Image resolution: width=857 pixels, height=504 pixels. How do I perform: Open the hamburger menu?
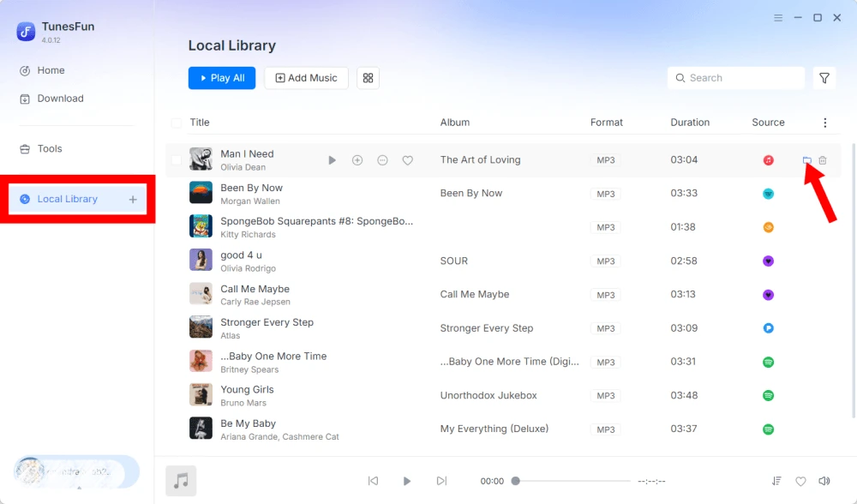pos(778,18)
